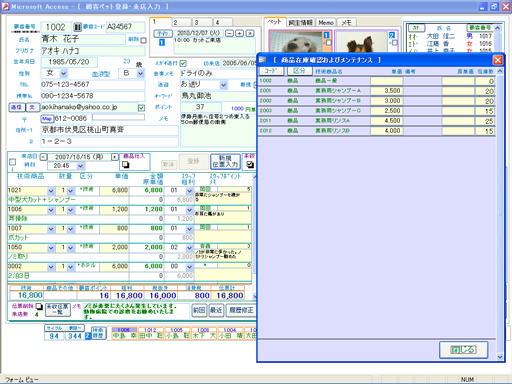Viewport: 512px width, 384px height.
Task: Click the 閉じる button in inventory dialog
Action: 463,350
